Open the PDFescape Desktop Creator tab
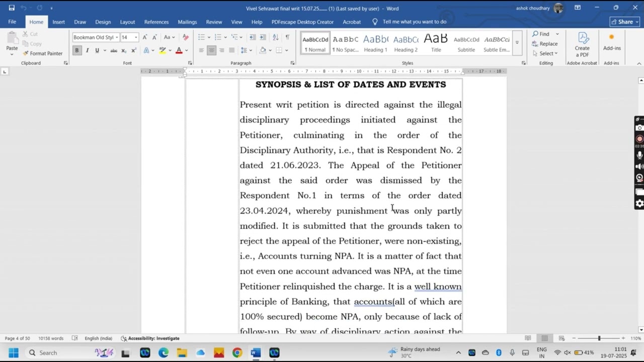Screen dimensions: 644x362 [302, 22]
